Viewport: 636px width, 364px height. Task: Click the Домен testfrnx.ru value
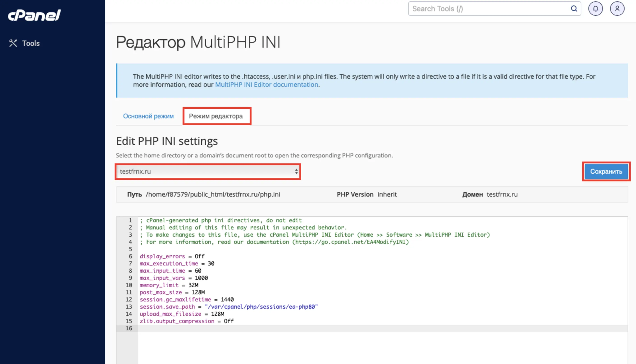502,195
